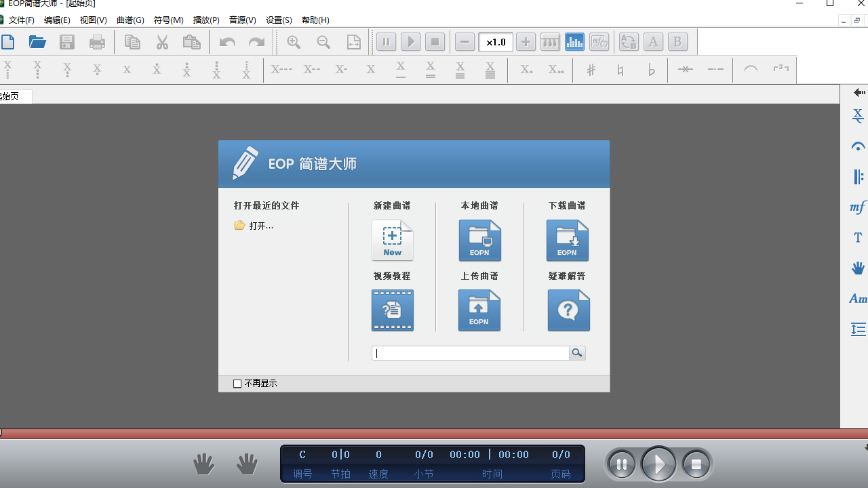Check the 不再显示 checkbox
The image size is (868, 488).
(x=237, y=384)
